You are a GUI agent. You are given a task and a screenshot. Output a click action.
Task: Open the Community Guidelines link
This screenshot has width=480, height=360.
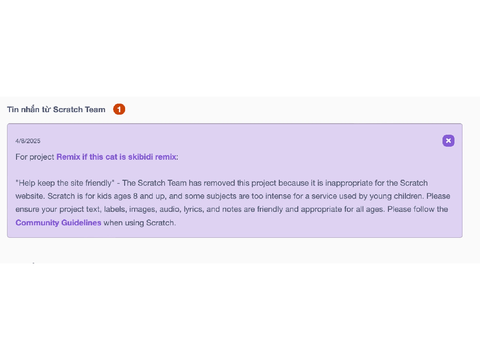point(58,223)
